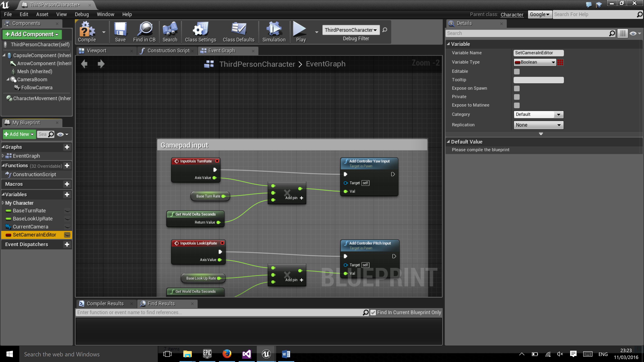Viewport: 644px width, 362px height.
Task: Click ThirdPersonCharacter breadcrumb
Action: coord(257,64)
